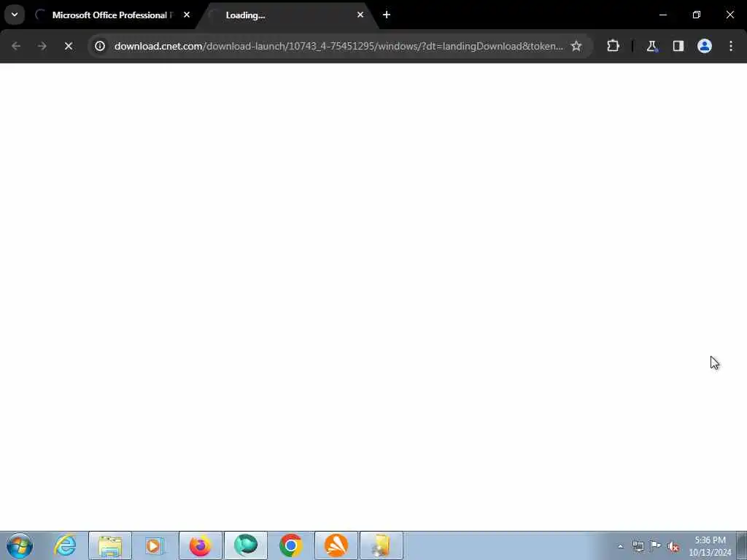Open the orange Avast icon in taskbar
The height and width of the screenshot is (560, 747).
336,545
